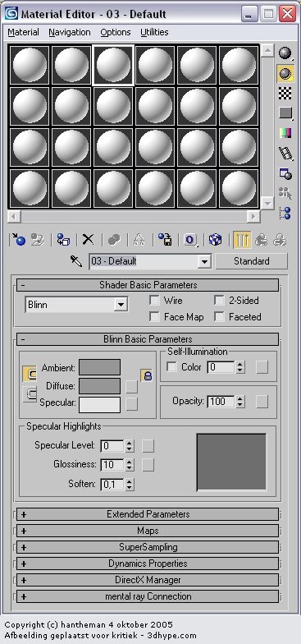Enable the 2-Sided checkbox
This screenshot has width=301, height=644.
coord(220,301)
